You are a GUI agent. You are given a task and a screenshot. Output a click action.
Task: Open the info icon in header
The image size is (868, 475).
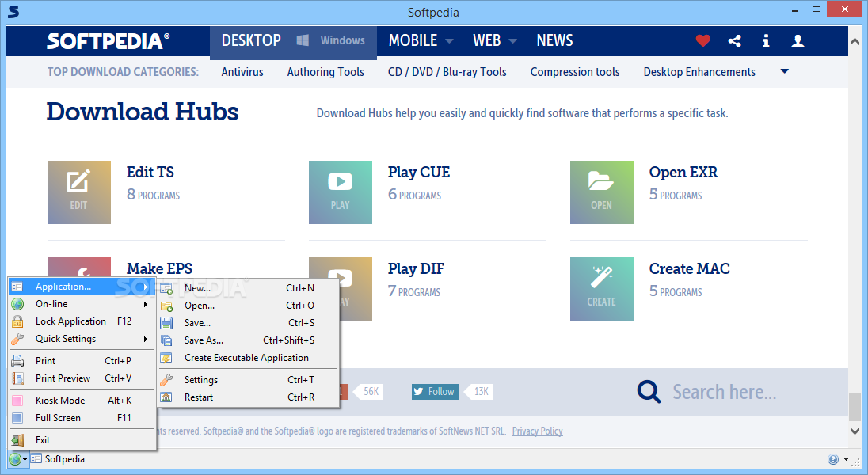[766, 40]
